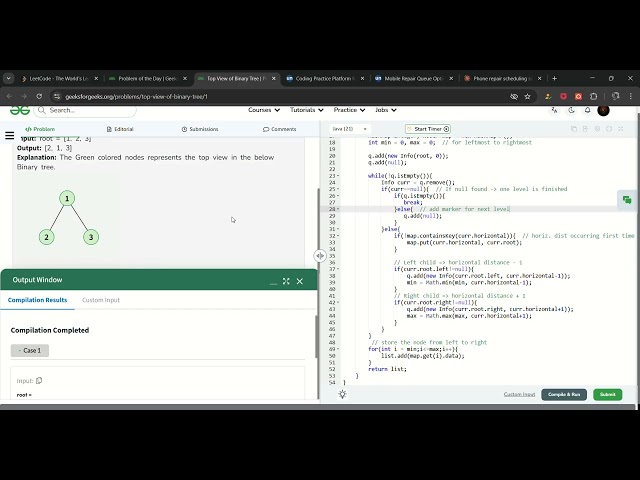Expand the Jobs menu
The image size is (640, 480).
pos(386,110)
